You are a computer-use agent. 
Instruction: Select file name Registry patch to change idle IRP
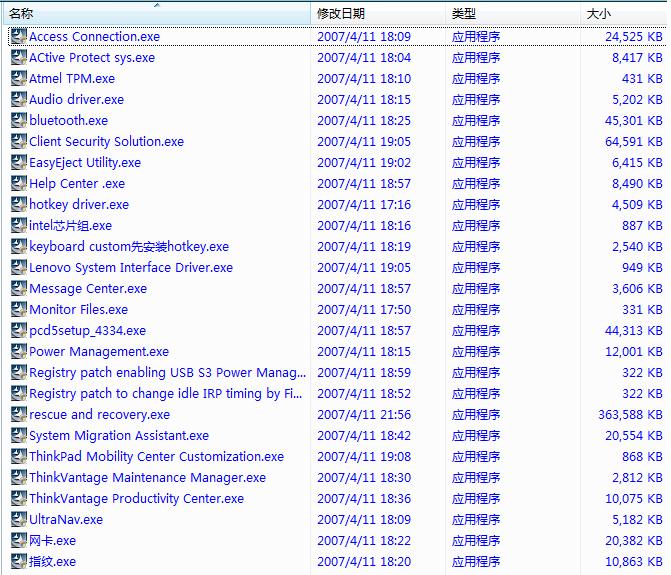166,394
